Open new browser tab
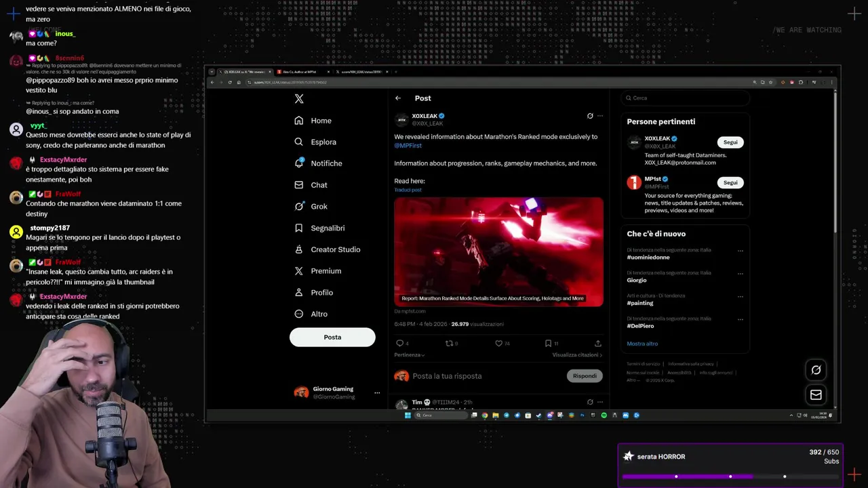Screen dimensions: 868x488 pyautogui.click(x=396, y=72)
